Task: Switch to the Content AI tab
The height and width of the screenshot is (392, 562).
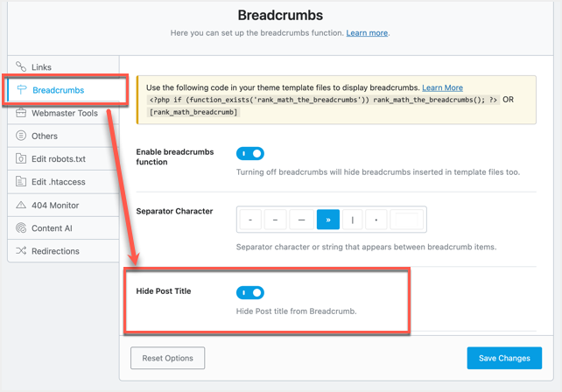Action: (x=52, y=228)
